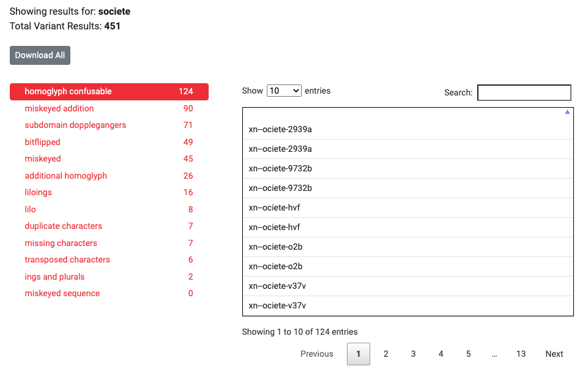Select the miskeyed addition category
The image size is (588, 369).
click(x=59, y=108)
